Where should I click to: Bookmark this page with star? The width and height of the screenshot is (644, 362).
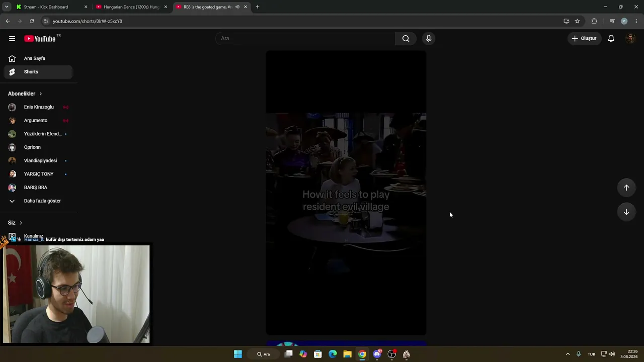pyautogui.click(x=577, y=21)
